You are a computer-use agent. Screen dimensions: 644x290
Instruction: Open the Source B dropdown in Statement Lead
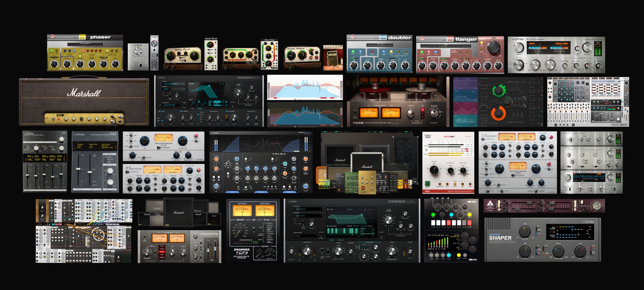pyautogui.click(x=308, y=216)
